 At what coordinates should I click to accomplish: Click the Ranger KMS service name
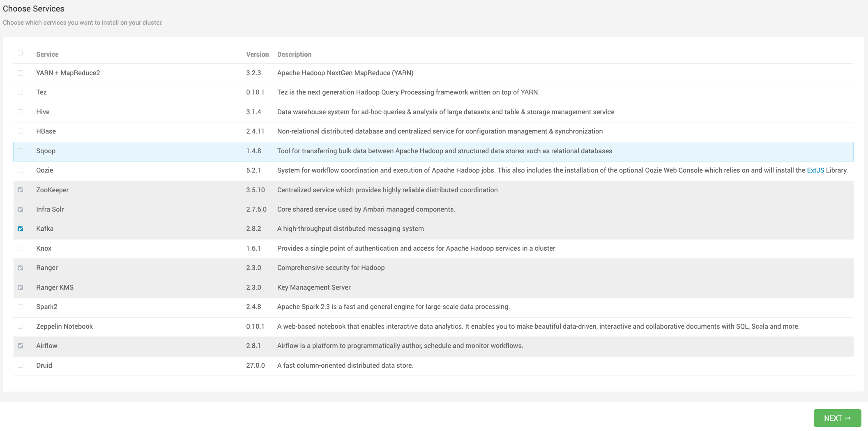(55, 287)
